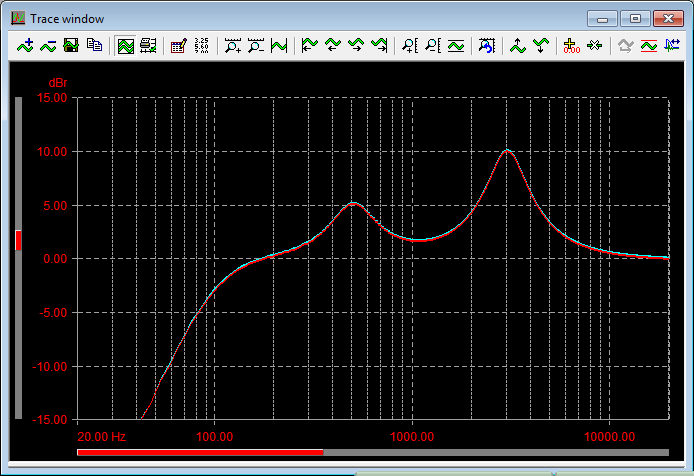
Task: Click the greyed-out refresh arrows icon
Action: pyautogui.click(x=625, y=45)
